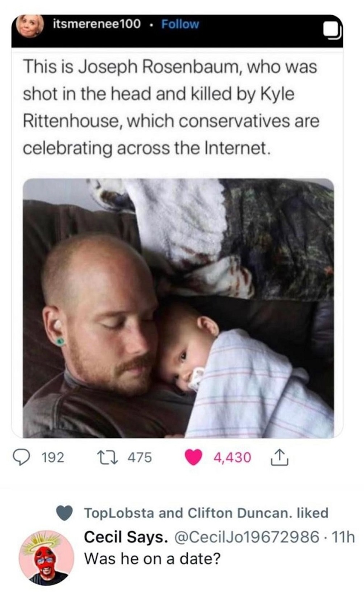Open the itsmerenee100 username link

coord(97,24)
